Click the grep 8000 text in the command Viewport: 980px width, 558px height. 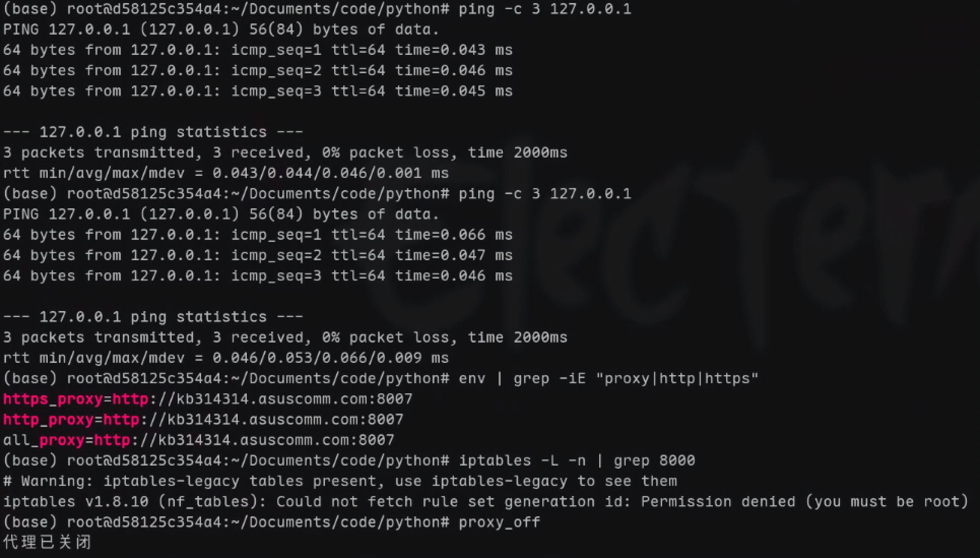click(654, 461)
